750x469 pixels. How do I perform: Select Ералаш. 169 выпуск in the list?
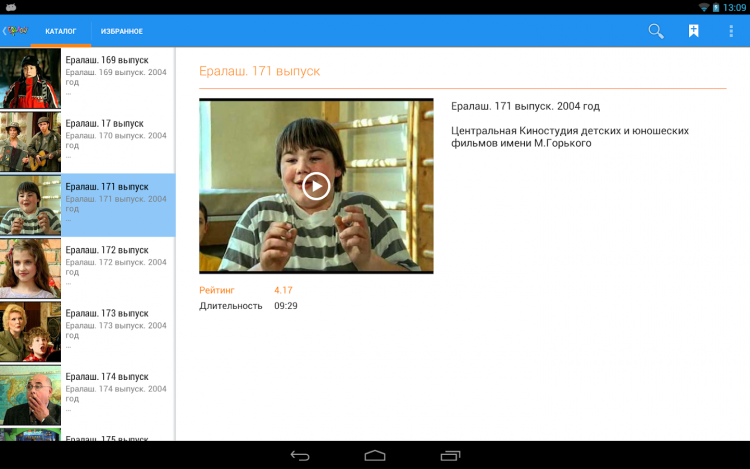point(88,78)
